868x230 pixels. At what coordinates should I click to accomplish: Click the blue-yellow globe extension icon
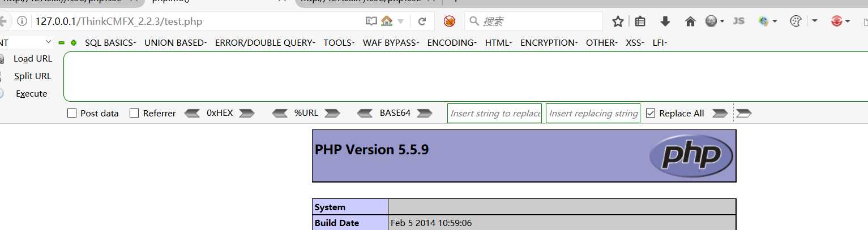click(764, 21)
